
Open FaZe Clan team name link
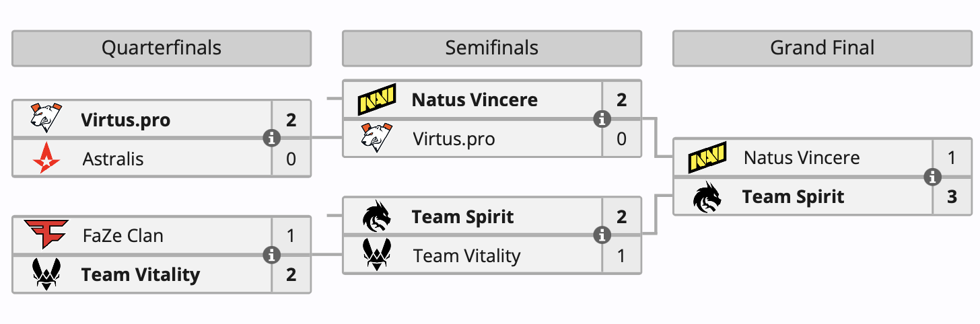pos(123,236)
